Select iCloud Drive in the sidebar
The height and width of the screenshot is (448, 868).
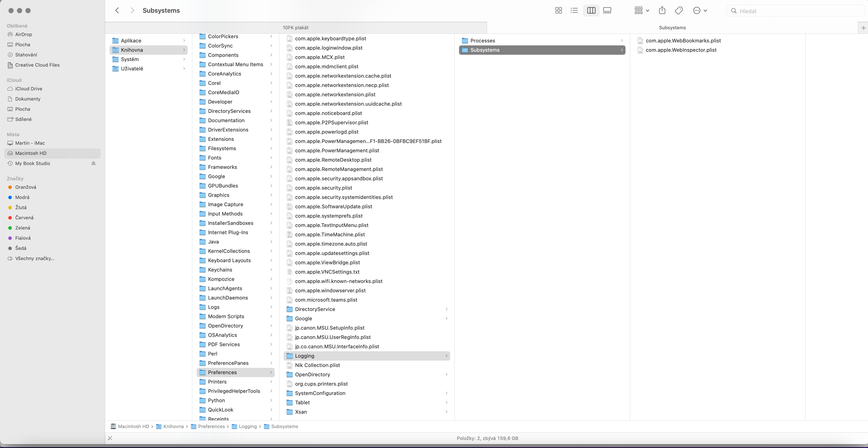click(28, 88)
